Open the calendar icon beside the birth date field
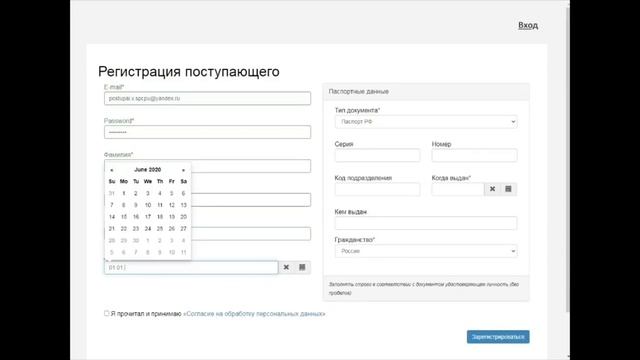This screenshot has height=360, width=640. 302,267
